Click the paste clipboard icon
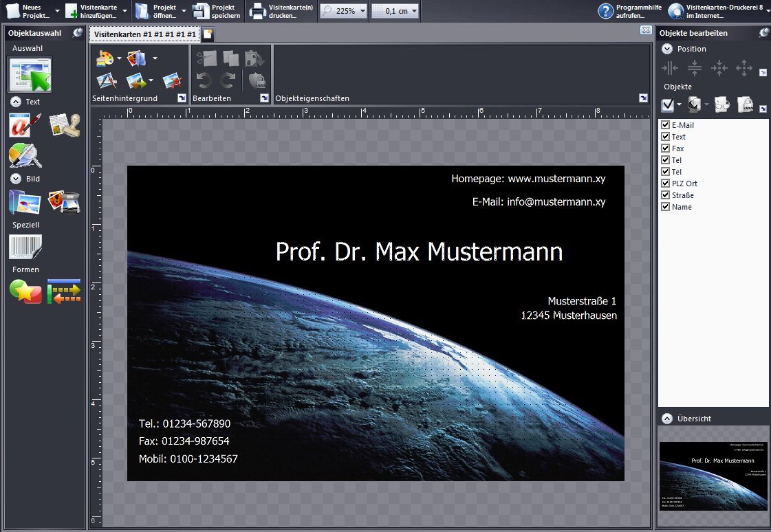Image resolution: width=771 pixels, height=532 pixels. coord(254,58)
